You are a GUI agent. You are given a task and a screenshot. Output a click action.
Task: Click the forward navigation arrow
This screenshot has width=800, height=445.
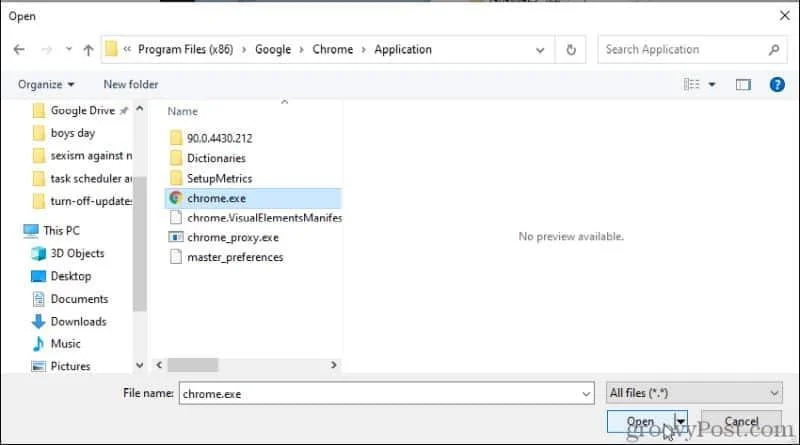(x=46, y=50)
